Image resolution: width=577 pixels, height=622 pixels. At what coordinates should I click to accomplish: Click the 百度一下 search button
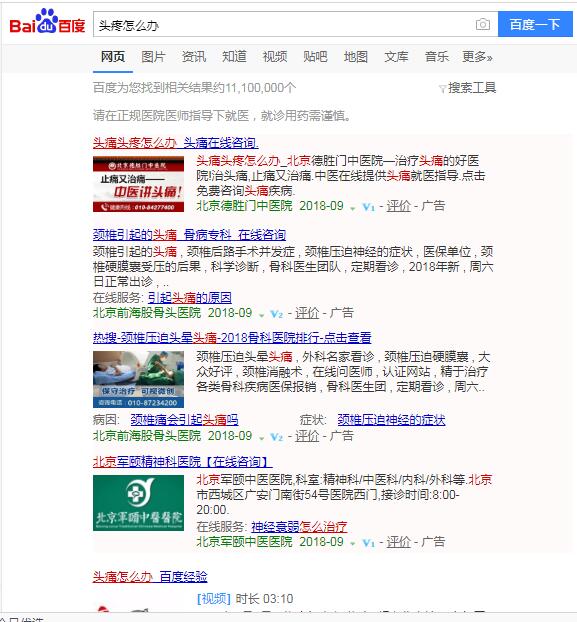(535, 25)
